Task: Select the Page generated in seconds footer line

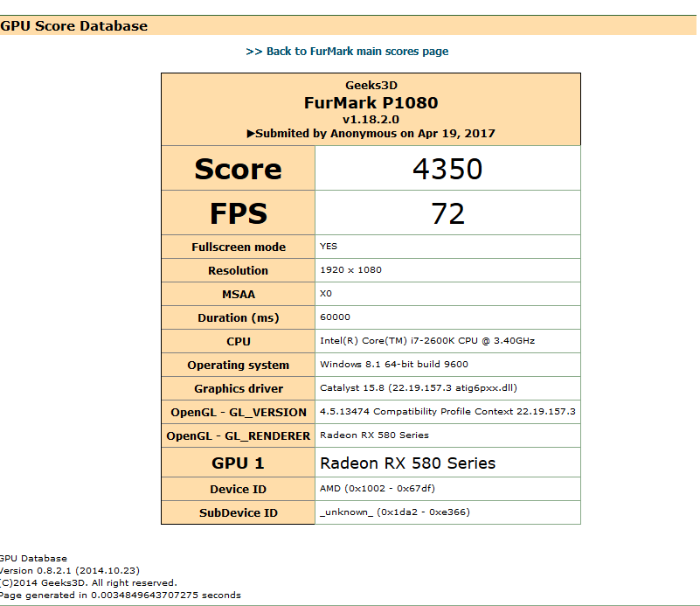Action: coord(120,596)
